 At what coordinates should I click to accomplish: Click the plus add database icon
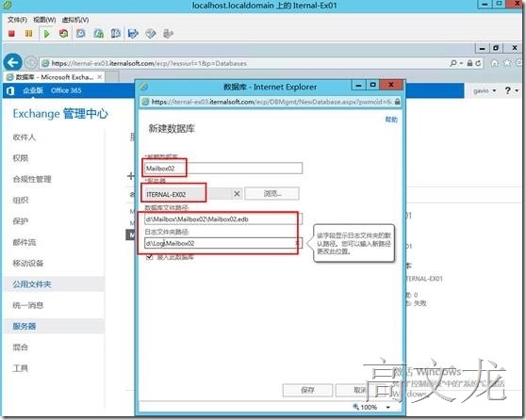coord(130,176)
